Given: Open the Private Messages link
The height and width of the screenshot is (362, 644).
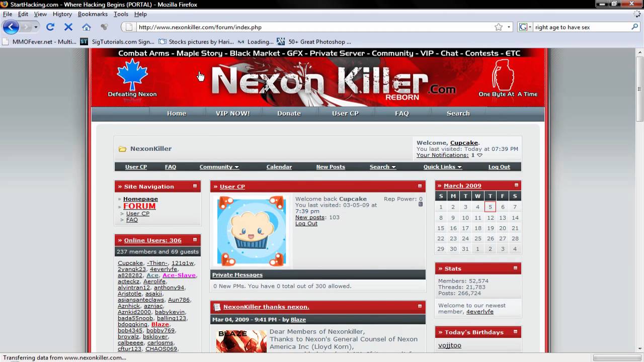Looking at the screenshot, I should click(237, 275).
